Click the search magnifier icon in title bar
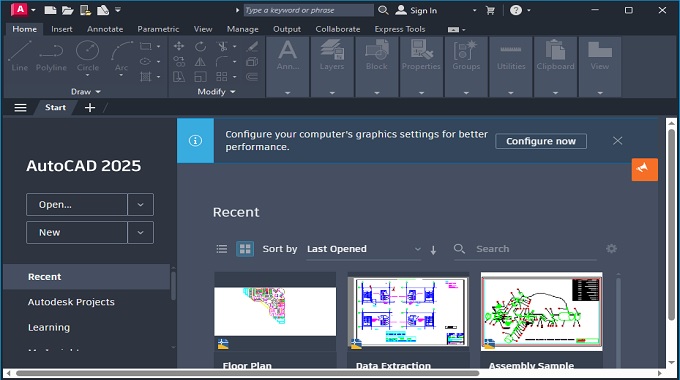This screenshot has width=680, height=380. 383,10
